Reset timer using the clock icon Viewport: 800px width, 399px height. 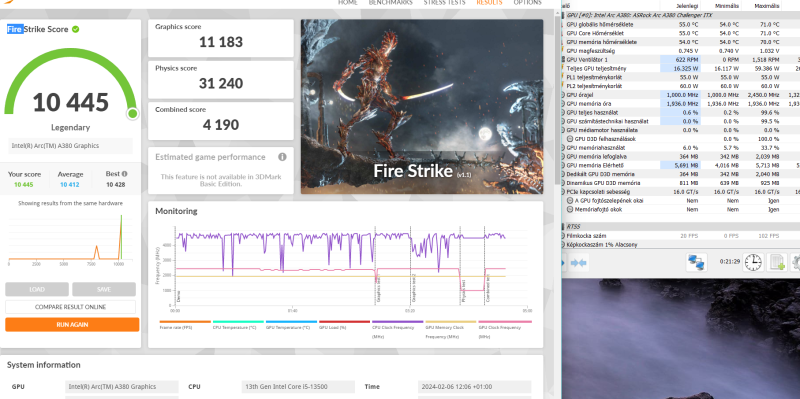[753, 263]
